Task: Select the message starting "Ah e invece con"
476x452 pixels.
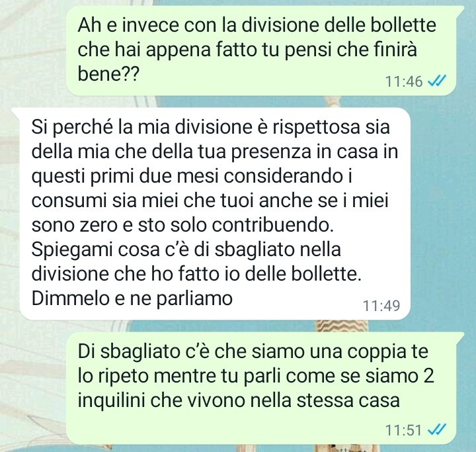Action: (x=261, y=51)
